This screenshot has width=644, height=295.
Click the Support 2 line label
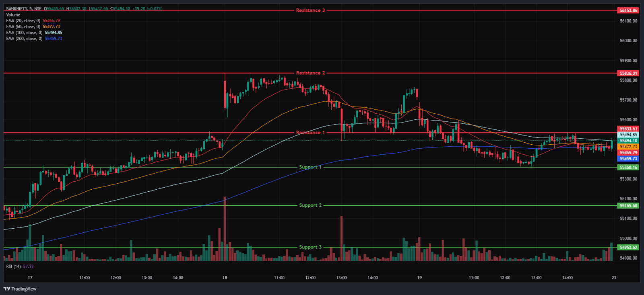tap(310, 205)
